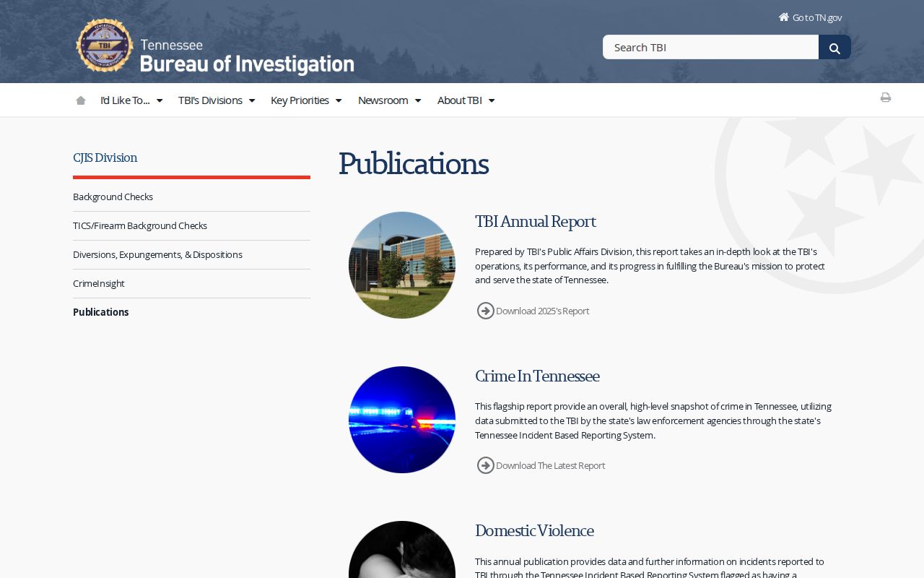Click the home icon in navigation bar
924x578 pixels.
(x=81, y=100)
